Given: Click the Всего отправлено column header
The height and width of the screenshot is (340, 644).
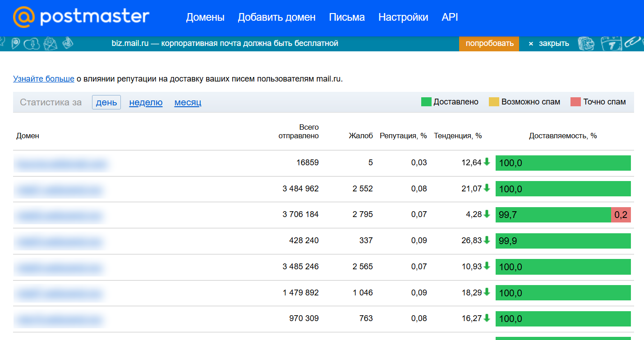Looking at the screenshot, I should click(x=299, y=131).
